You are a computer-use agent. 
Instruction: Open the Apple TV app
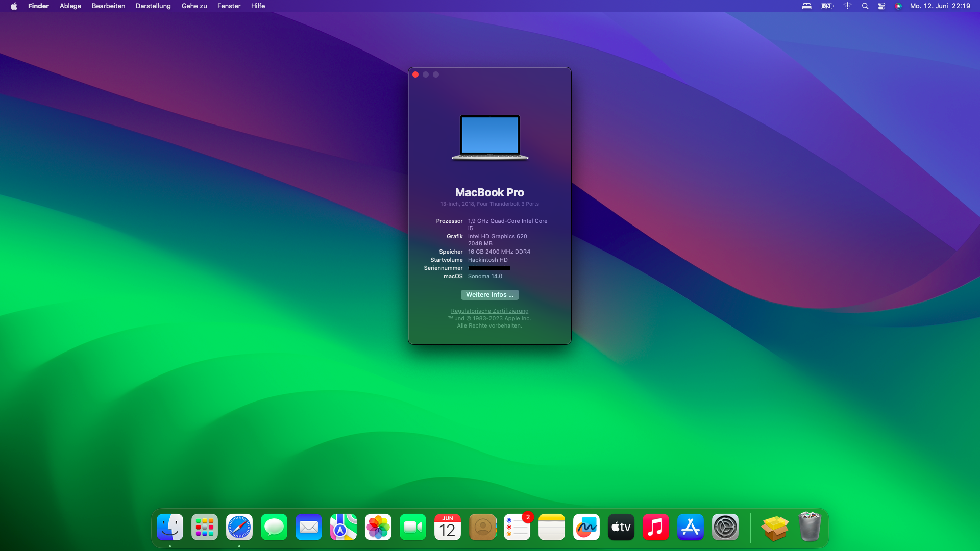[621, 527]
